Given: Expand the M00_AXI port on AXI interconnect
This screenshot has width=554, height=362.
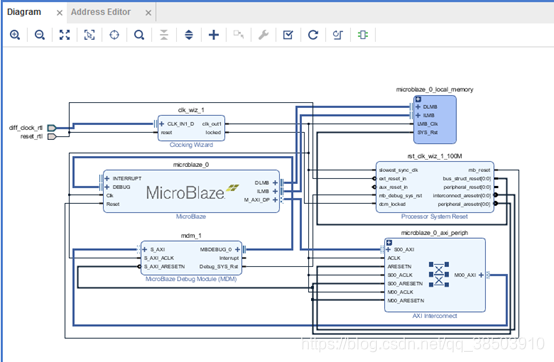Looking at the screenshot, I should pos(481,275).
